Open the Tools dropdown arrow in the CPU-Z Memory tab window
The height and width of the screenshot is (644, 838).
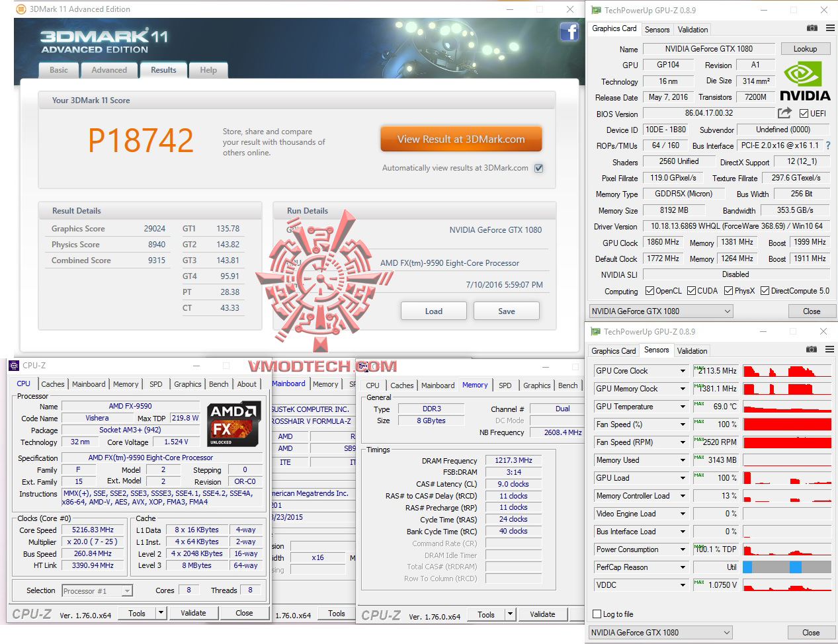(x=510, y=614)
